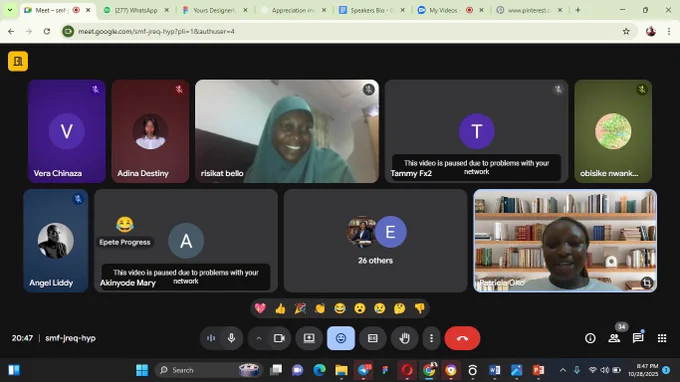Turn on captions button
Viewport: 680px width, 382px height.
click(x=373, y=338)
